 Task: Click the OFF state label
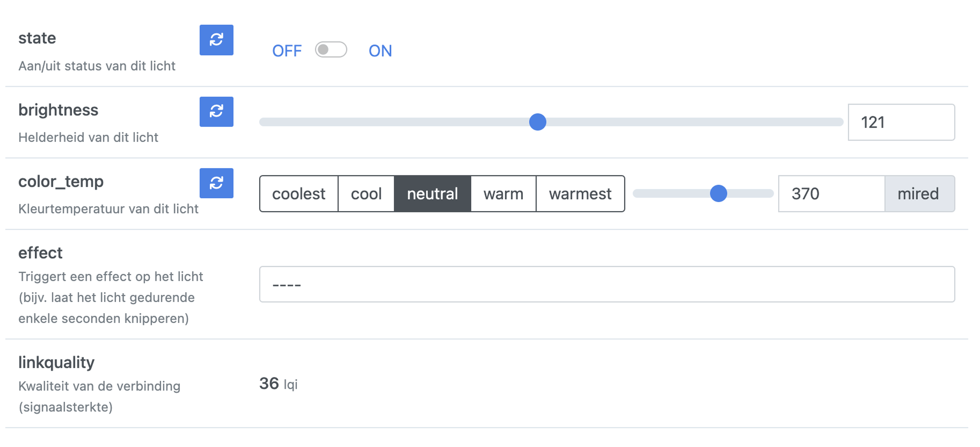click(x=287, y=51)
